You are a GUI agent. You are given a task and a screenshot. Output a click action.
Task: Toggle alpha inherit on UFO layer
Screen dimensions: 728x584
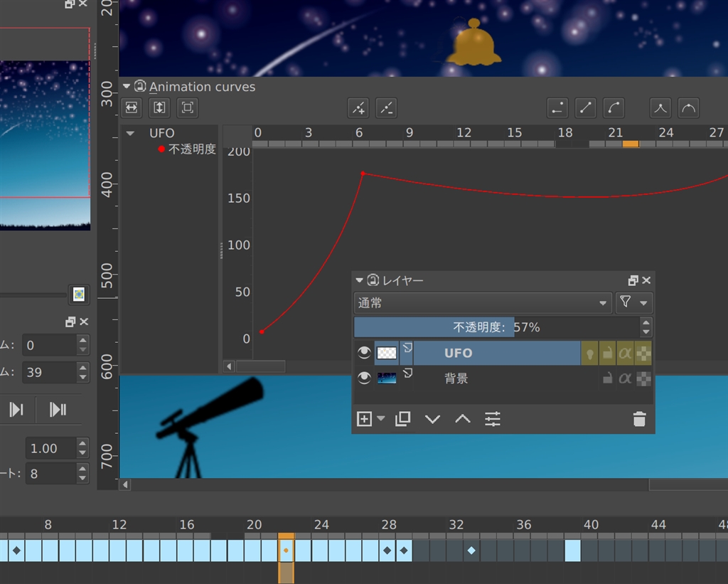[625, 354]
